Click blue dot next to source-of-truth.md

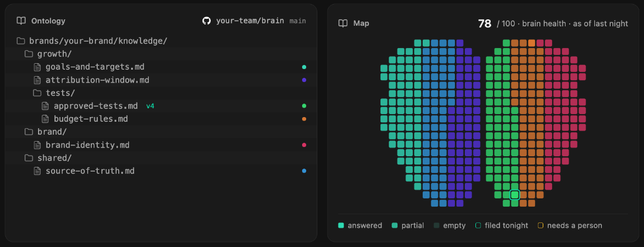pos(304,171)
